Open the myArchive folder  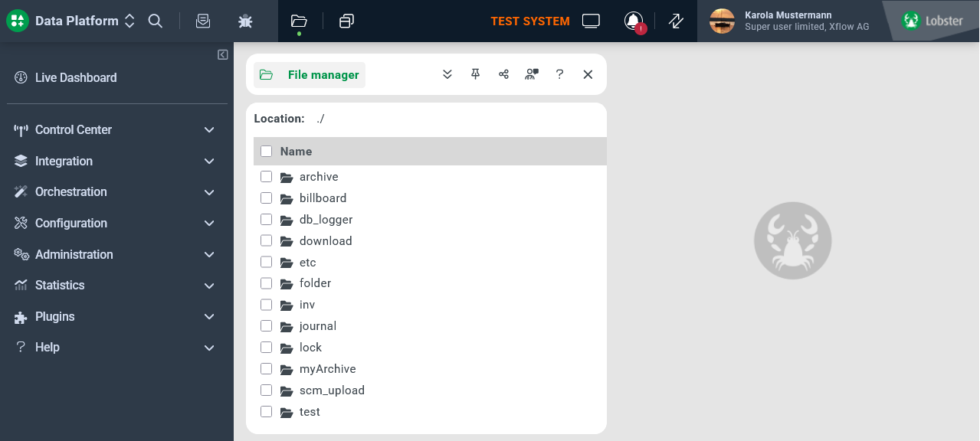(327, 369)
